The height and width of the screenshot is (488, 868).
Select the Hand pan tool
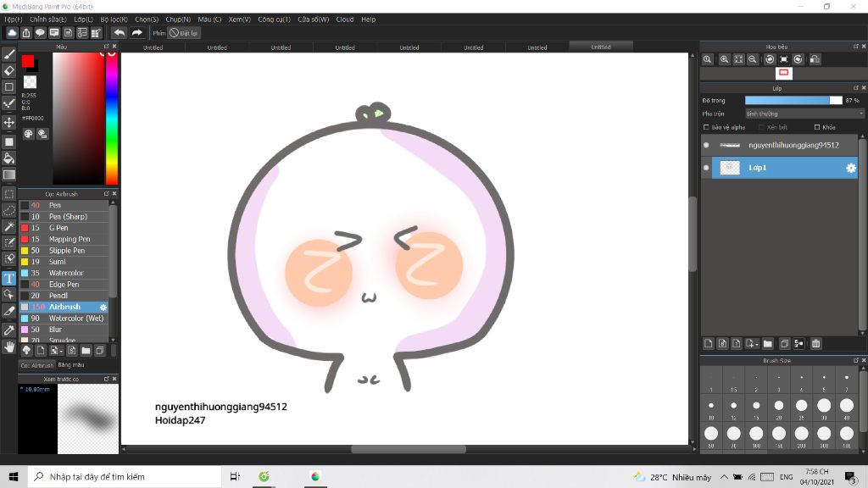click(x=8, y=347)
